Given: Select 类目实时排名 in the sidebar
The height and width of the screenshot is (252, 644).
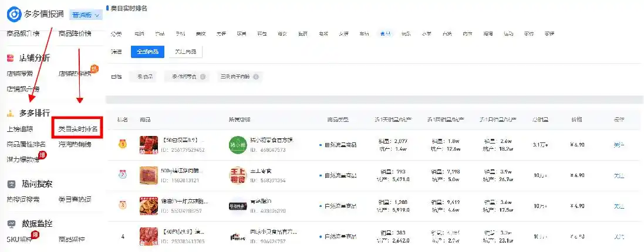Looking at the screenshot, I should 78,129.
